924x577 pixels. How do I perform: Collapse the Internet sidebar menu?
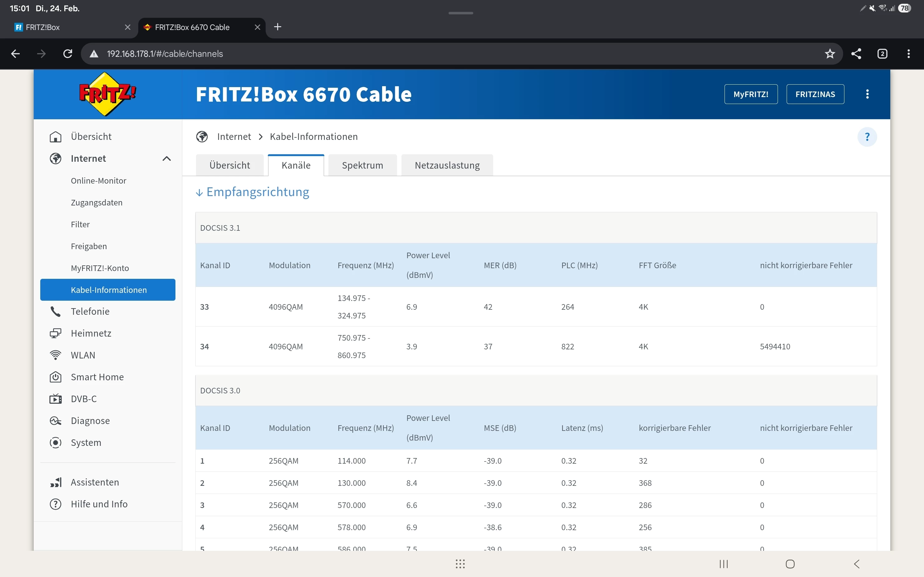tap(166, 158)
